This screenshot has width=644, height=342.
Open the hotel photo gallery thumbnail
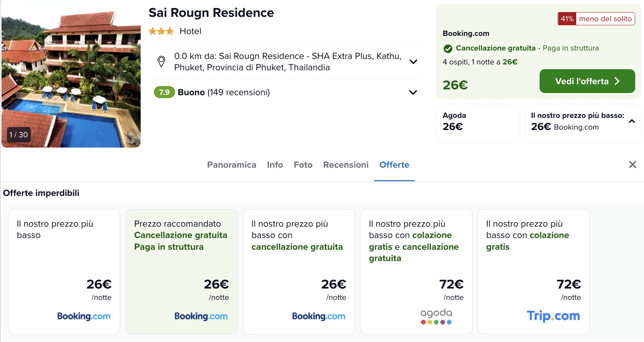[71, 77]
